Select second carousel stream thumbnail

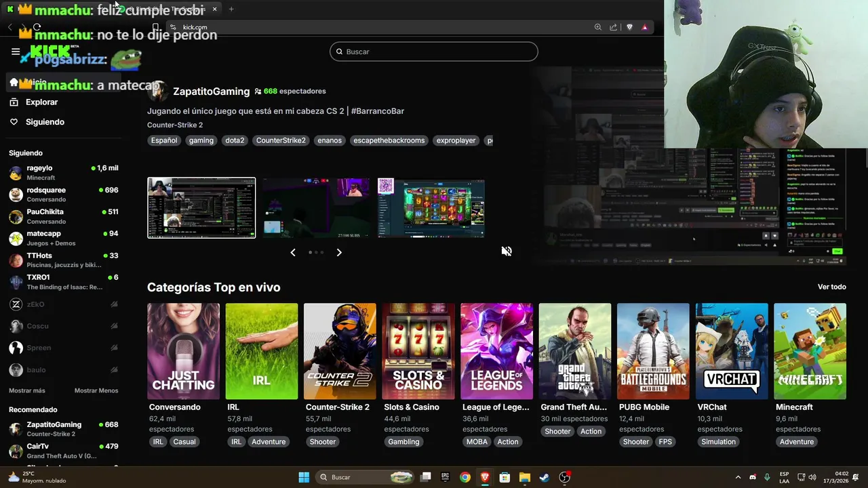coord(316,207)
